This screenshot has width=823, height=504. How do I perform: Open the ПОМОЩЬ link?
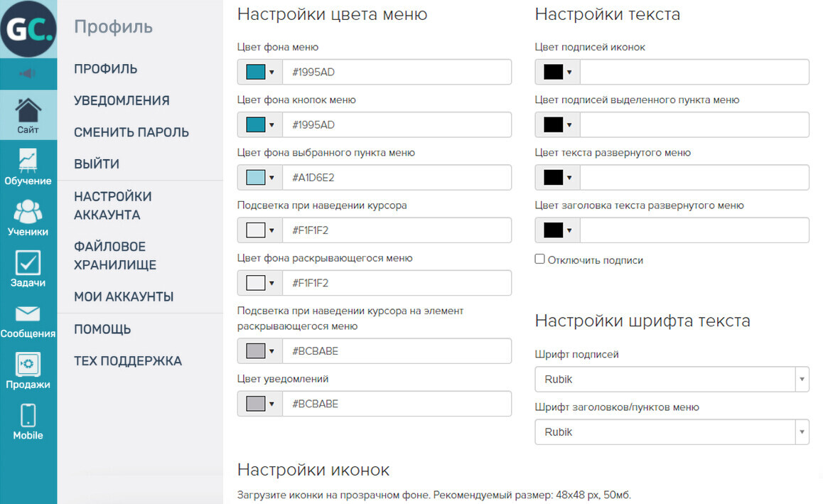point(102,329)
